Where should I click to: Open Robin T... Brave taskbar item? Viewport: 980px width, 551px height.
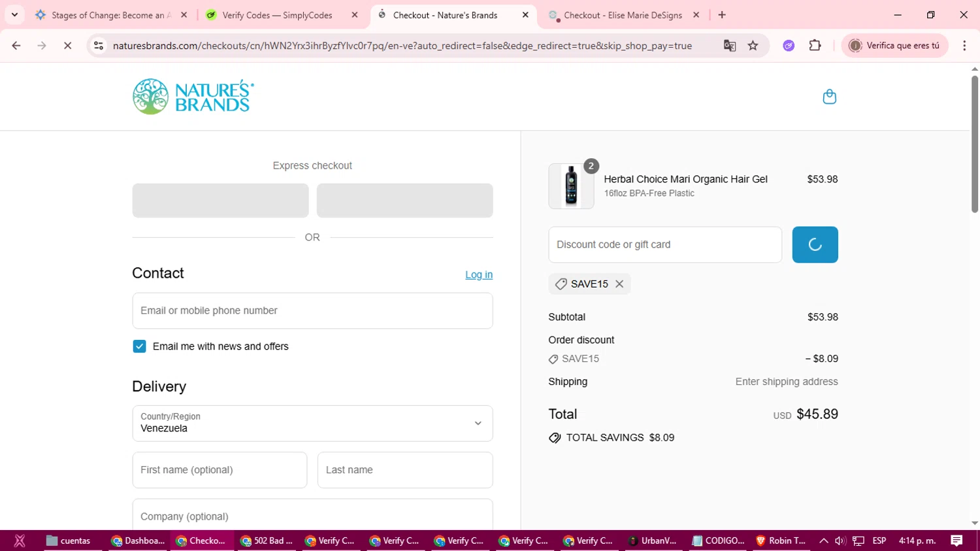(781, 541)
